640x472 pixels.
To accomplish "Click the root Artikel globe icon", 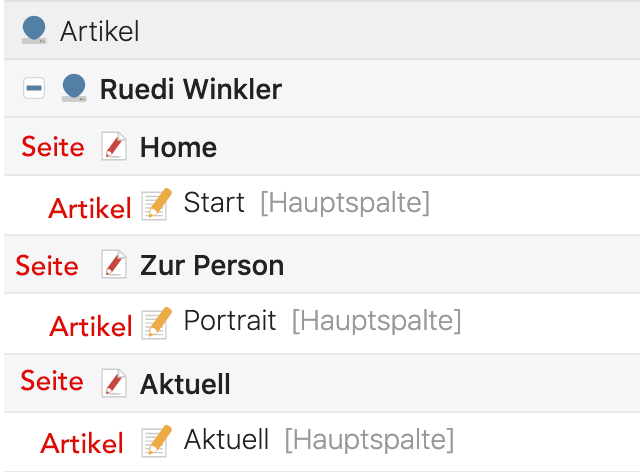I will (x=35, y=29).
